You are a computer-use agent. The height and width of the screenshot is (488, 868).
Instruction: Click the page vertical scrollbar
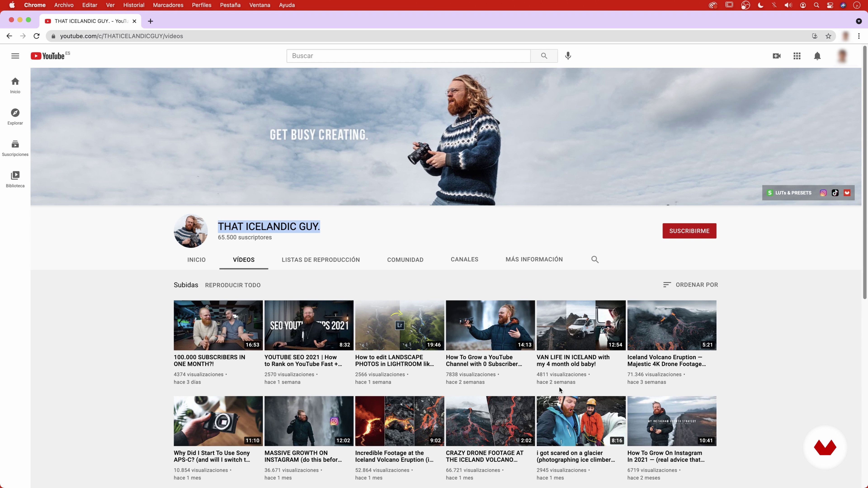tap(865, 172)
